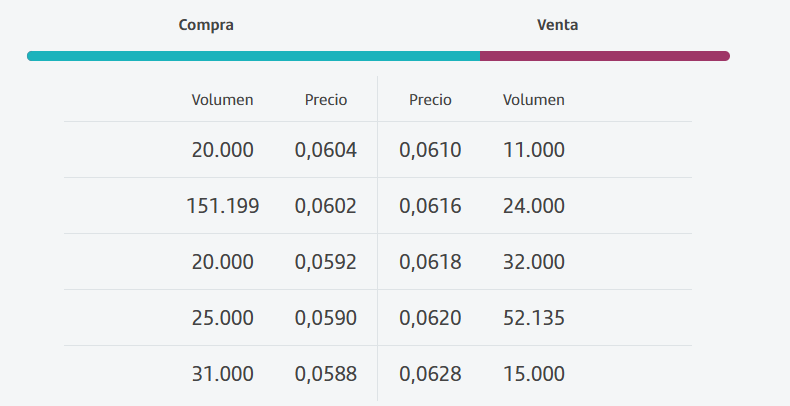Click buy price 0,0602

tap(326, 206)
